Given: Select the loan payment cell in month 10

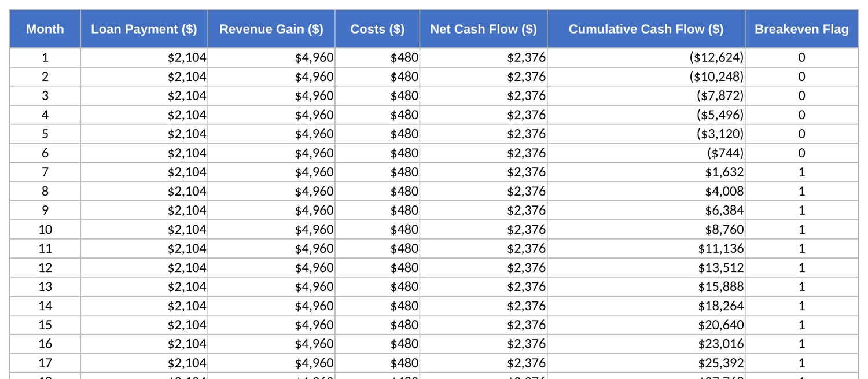Looking at the screenshot, I should click(x=144, y=229).
